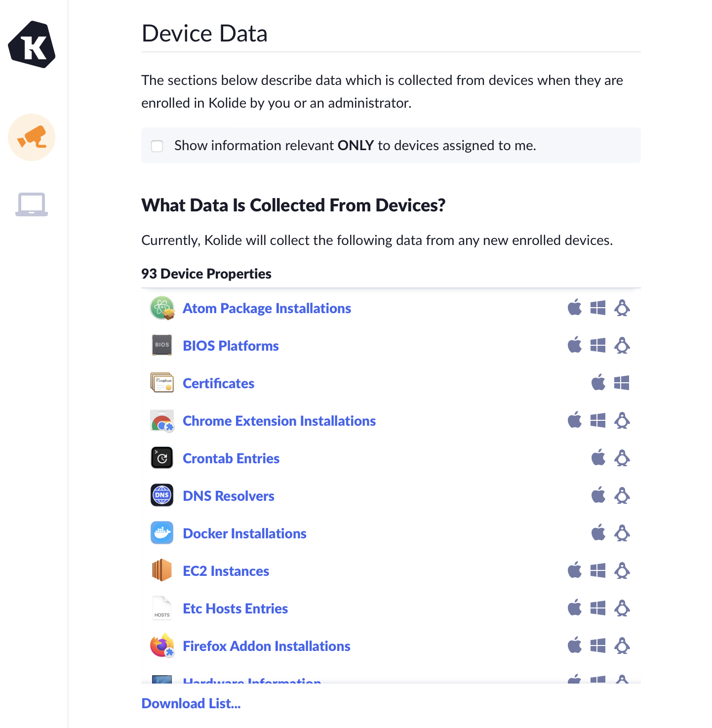Click the Certificates icon
Image resolution: width=712 pixels, height=728 pixels.
(162, 383)
